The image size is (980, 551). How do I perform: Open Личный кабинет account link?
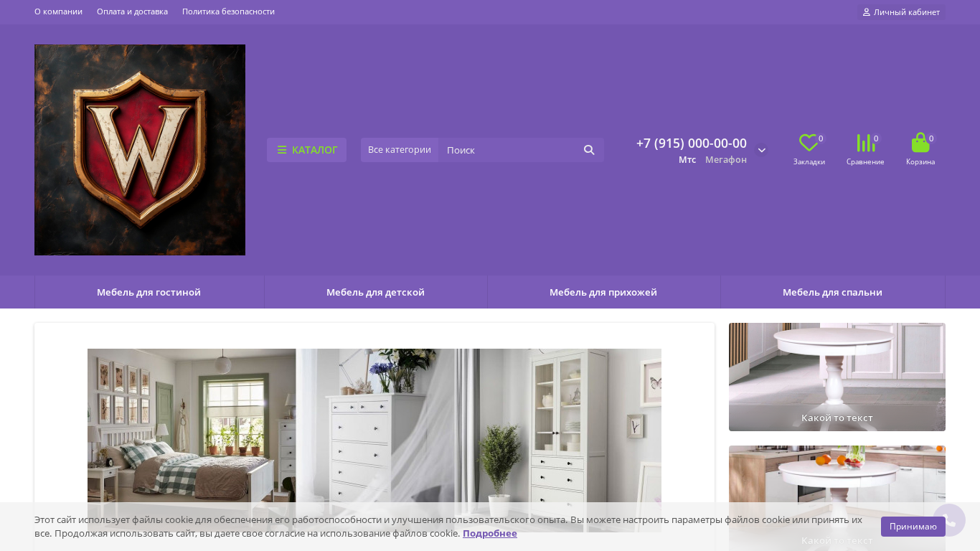click(x=901, y=12)
